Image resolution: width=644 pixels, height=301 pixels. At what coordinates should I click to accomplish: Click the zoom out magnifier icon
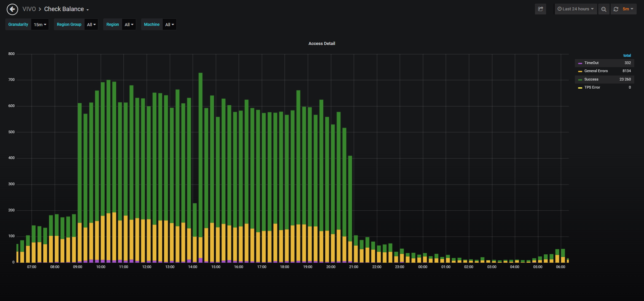pyautogui.click(x=604, y=9)
